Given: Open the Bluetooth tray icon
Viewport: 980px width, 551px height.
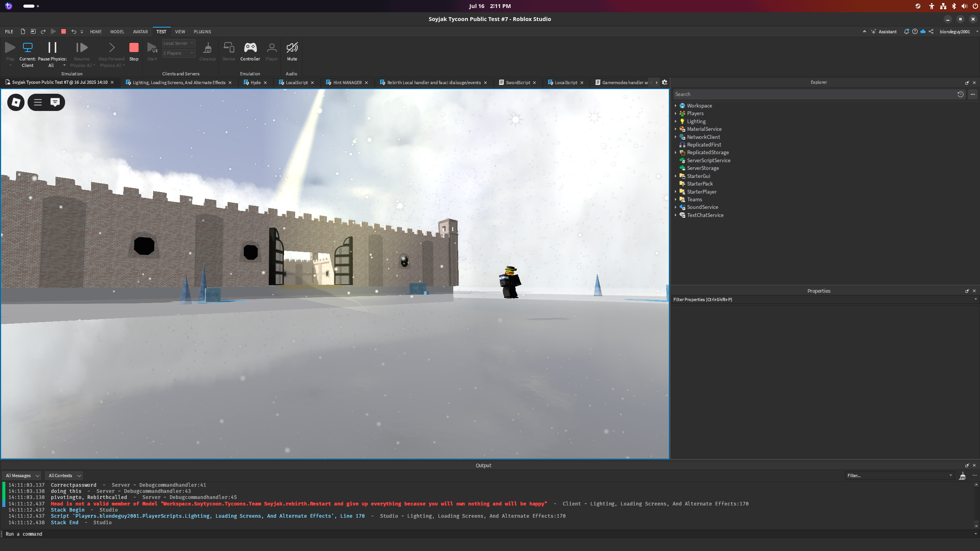Looking at the screenshot, I should coord(954,6).
